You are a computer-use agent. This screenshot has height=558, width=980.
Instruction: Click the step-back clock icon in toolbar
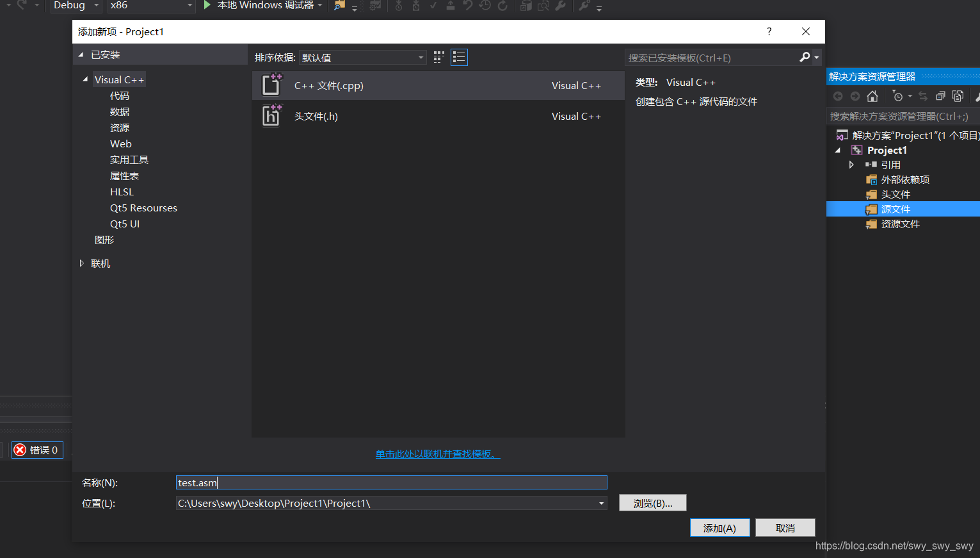coord(485,6)
